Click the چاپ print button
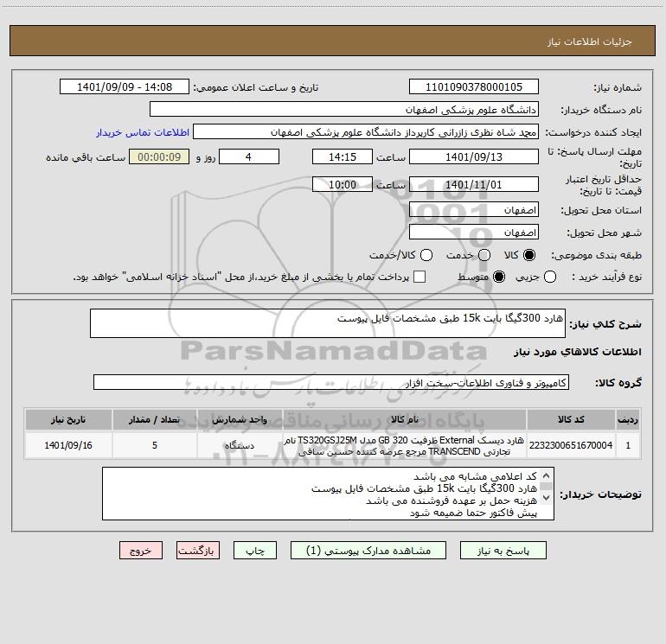This screenshot has width=666, height=644. pos(255,551)
